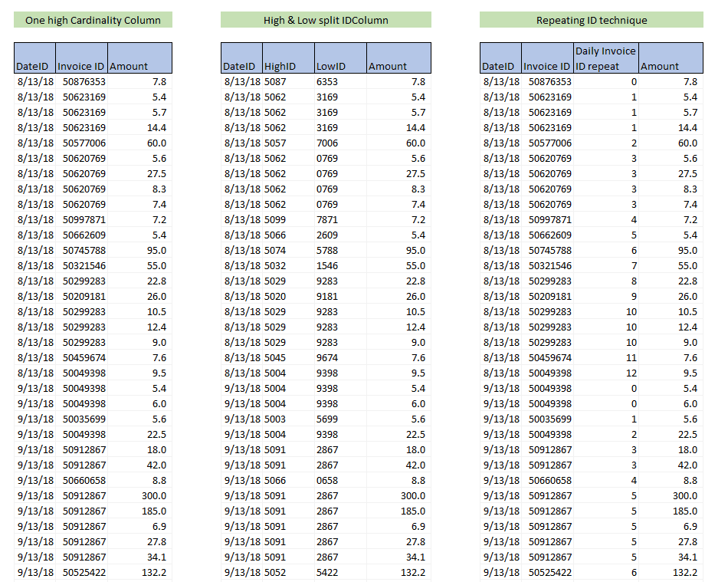Select Invoice ID 50209181 in One high Cardinality table
The width and height of the screenshot is (728, 582).
coord(81,296)
